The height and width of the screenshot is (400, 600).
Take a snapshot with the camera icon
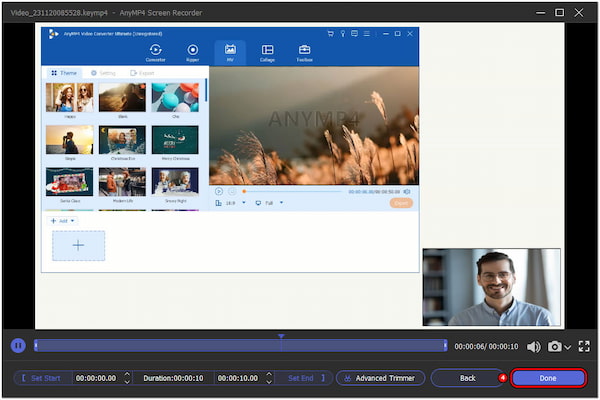click(554, 346)
